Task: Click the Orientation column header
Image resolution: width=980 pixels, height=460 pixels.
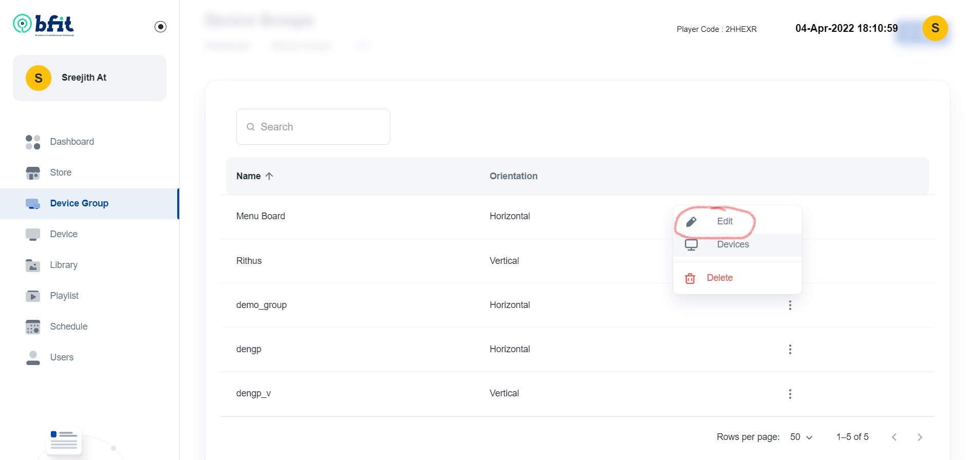Action: point(514,176)
